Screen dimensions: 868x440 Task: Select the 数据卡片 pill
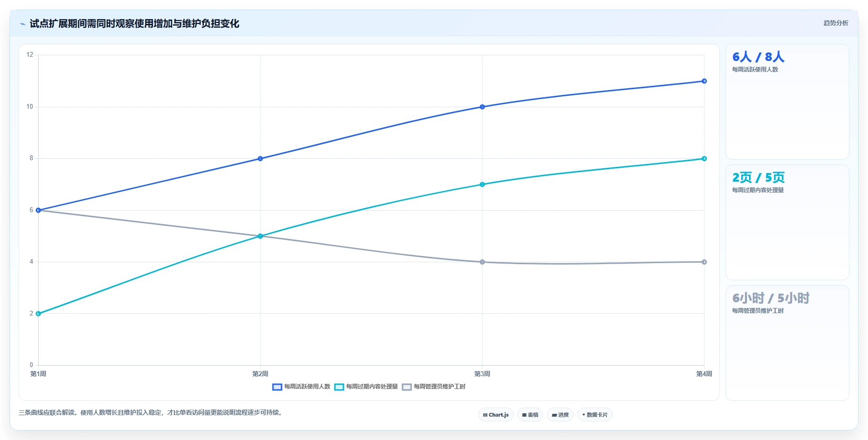pos(595,415)
